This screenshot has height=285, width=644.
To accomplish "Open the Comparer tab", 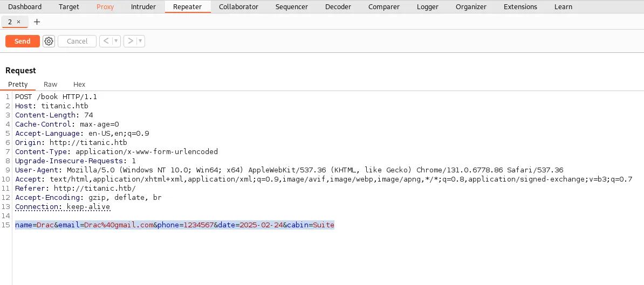I will tap(383, 6).
